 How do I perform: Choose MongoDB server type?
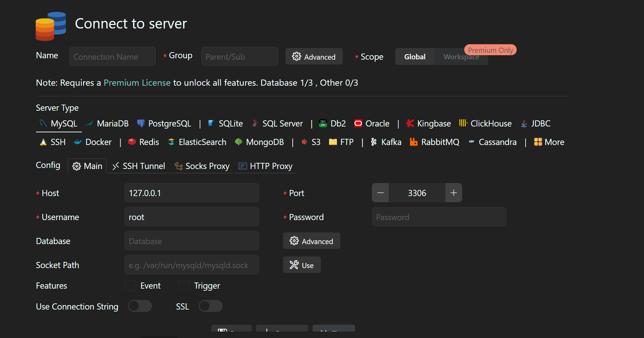point(259,142)
